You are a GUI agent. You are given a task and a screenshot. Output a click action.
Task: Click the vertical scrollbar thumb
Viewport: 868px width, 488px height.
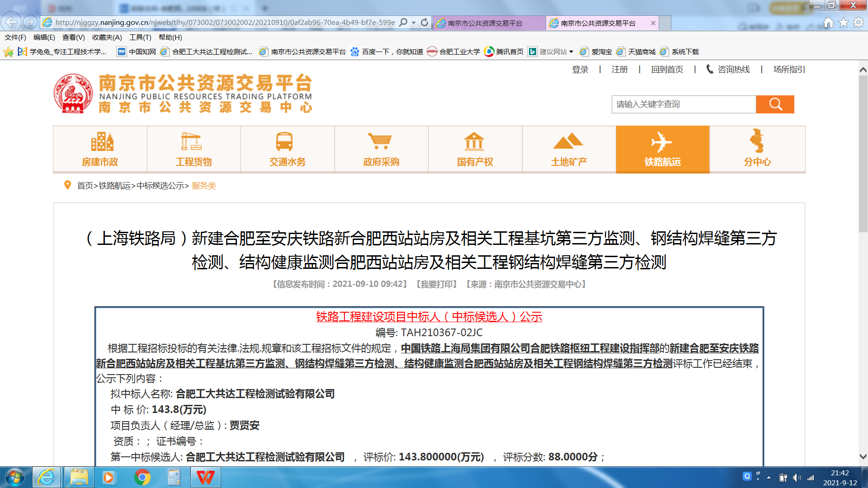pyautogui.click(x=863, y=154)
